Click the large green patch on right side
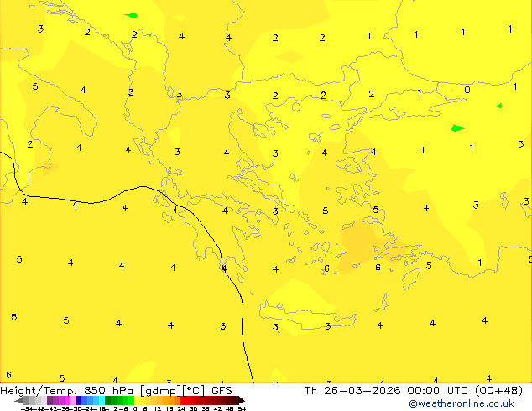532x411 pixels. click(456, 128)
